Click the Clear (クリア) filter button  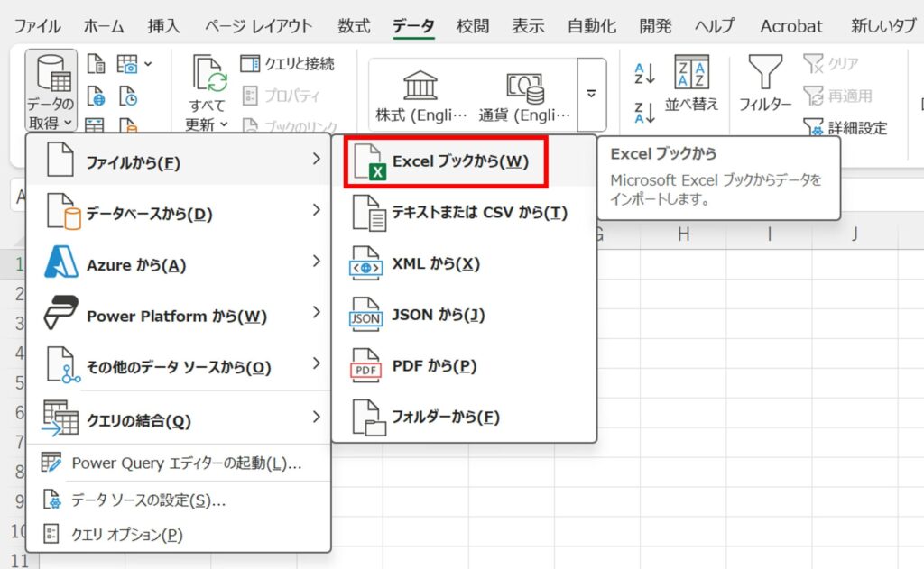click(x=831, y=63)
